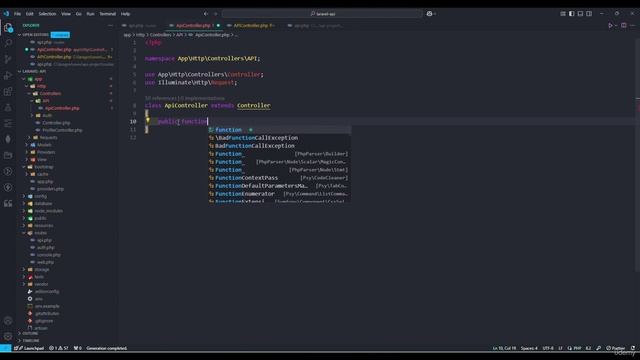Click the Split Editor Right icon
Viewport: 640px width, 360px height.
[624, 25]
